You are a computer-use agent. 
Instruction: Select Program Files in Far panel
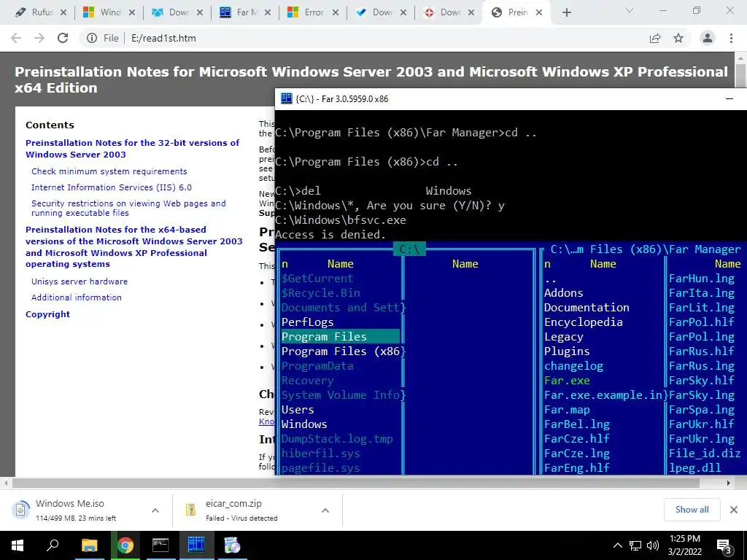341,337
